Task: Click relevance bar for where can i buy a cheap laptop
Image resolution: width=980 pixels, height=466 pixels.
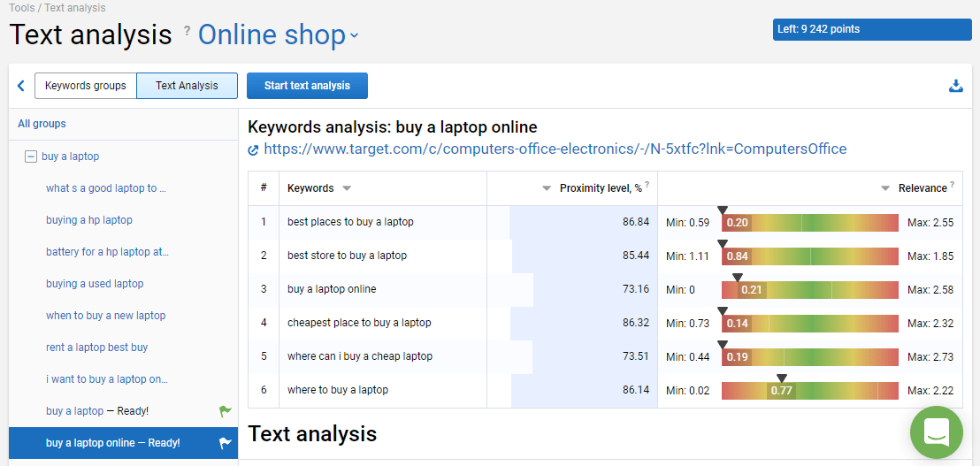Action: (x=810, y=357)
